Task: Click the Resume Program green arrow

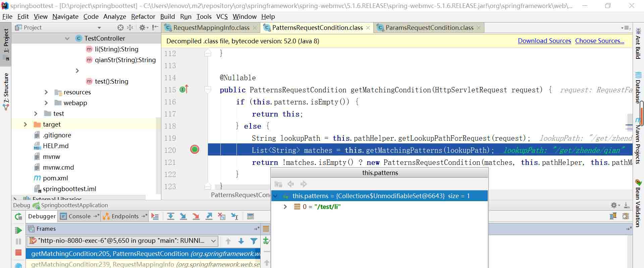Action: point(18,230)
